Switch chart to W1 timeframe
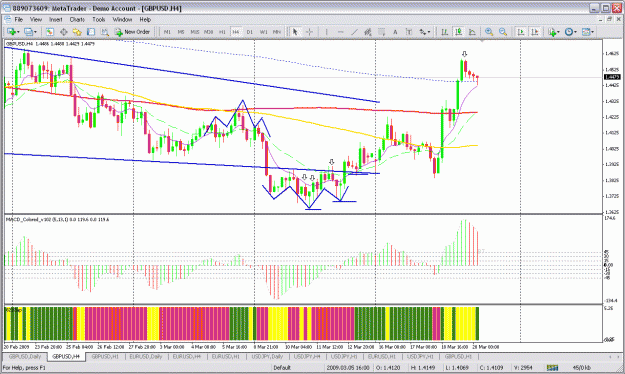Image resolution: width=625 pixels, height=374 pixels. [x=263, y=32]
